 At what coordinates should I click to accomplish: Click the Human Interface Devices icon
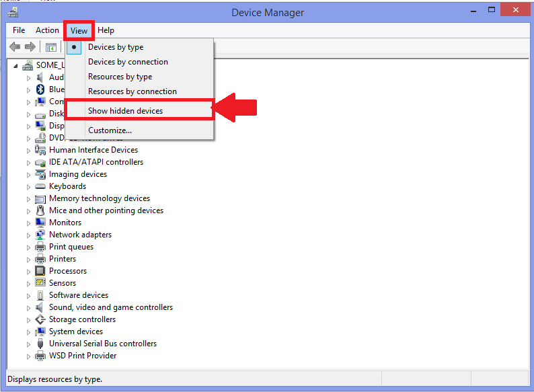[x=40, y=150]
